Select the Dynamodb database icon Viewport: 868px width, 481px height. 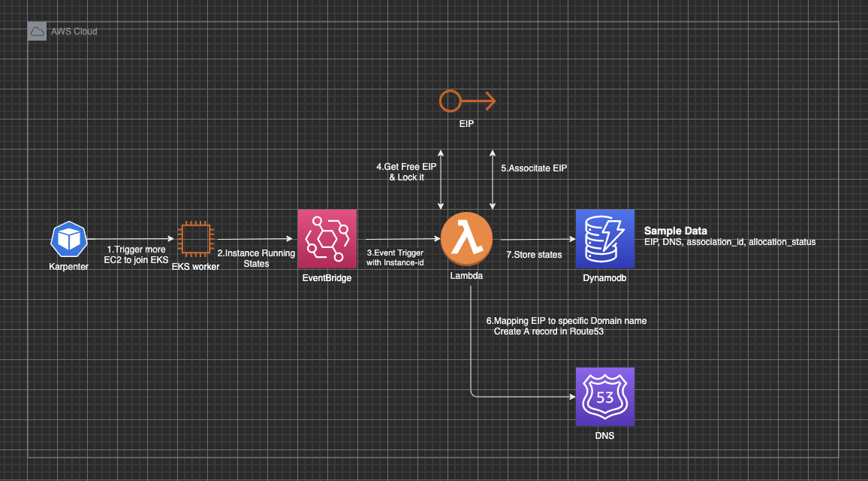(x=605, y=239)
